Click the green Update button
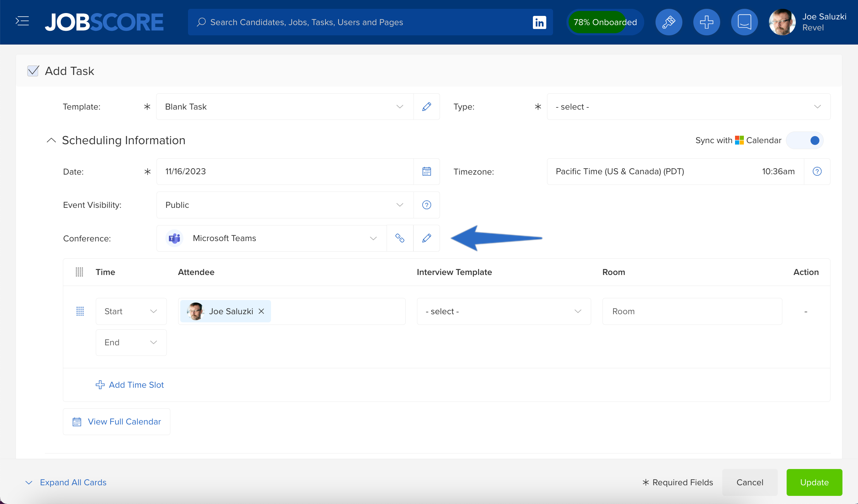 pyautogui.click(x=815, y=482)
